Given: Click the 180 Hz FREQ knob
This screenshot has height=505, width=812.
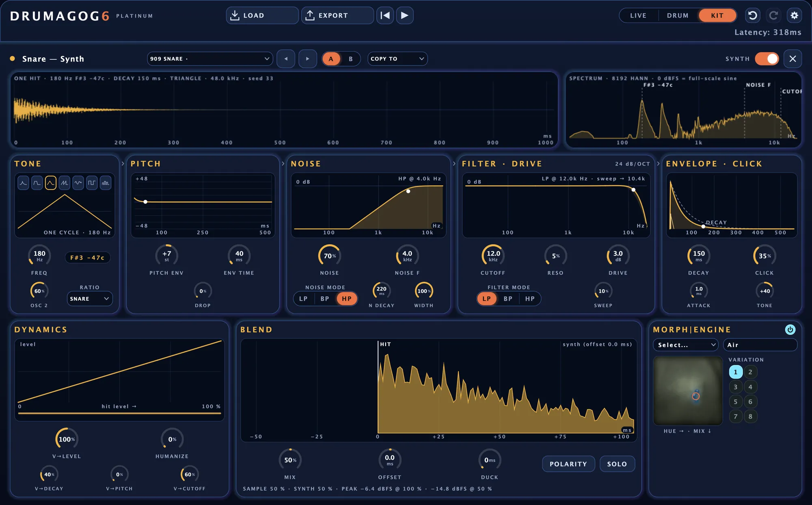Looking at the screenshot, I should pos(39,256).
